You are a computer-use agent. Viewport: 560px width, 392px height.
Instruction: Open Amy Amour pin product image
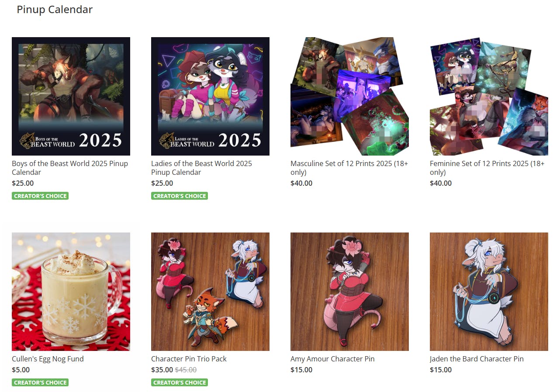[349, 291]
